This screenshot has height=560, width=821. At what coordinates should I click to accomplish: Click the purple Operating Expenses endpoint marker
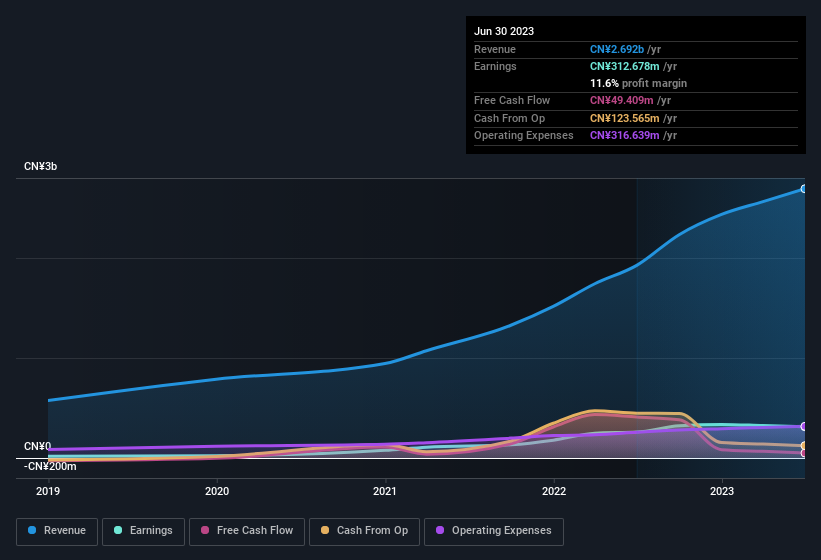804,427
